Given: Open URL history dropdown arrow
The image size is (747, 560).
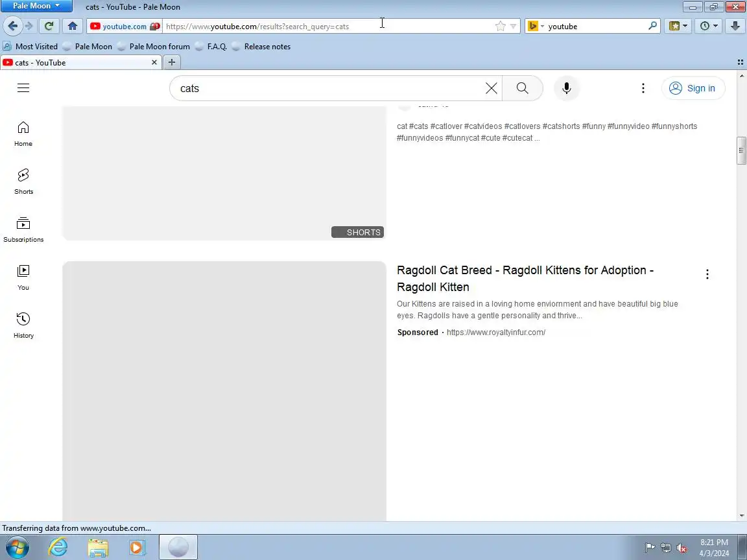Looking at the screenshot, I should point(513,26).
